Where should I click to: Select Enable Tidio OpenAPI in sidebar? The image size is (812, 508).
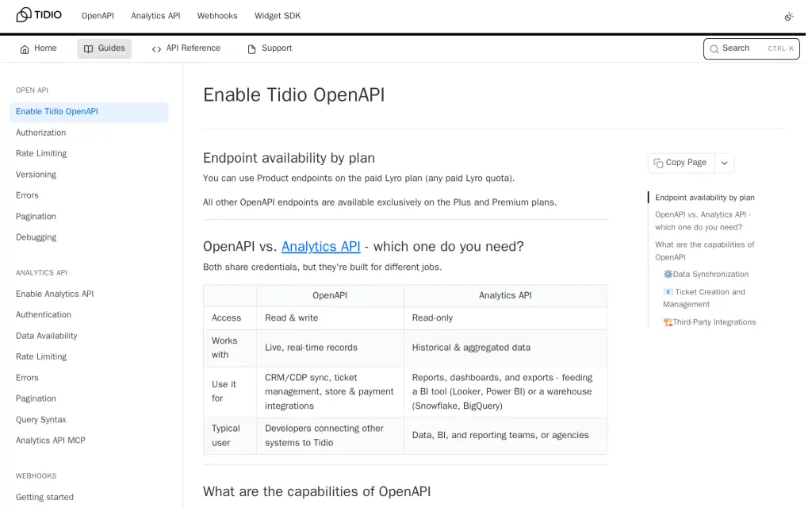point(89,112)
